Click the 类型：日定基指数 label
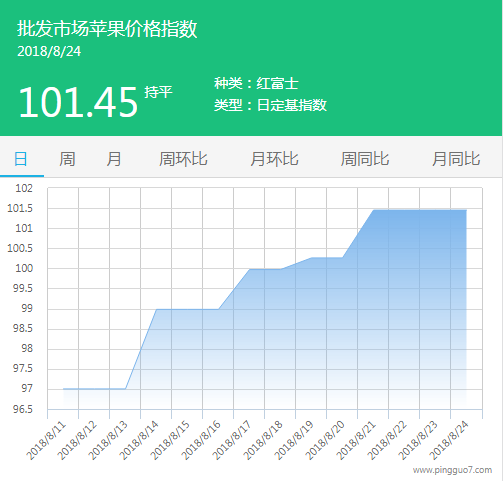The height and width of the screenshot is (481, 503). 270,105
